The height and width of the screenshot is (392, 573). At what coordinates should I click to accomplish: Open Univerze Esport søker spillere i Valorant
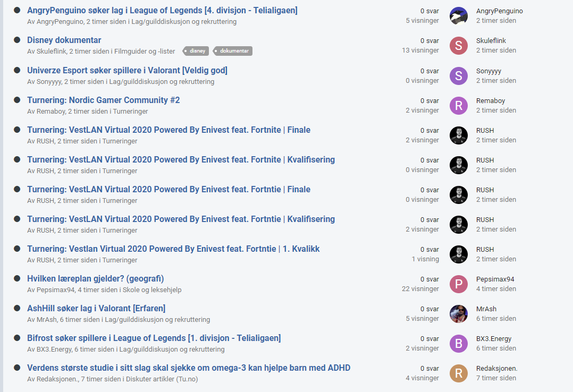click(127, 71)
